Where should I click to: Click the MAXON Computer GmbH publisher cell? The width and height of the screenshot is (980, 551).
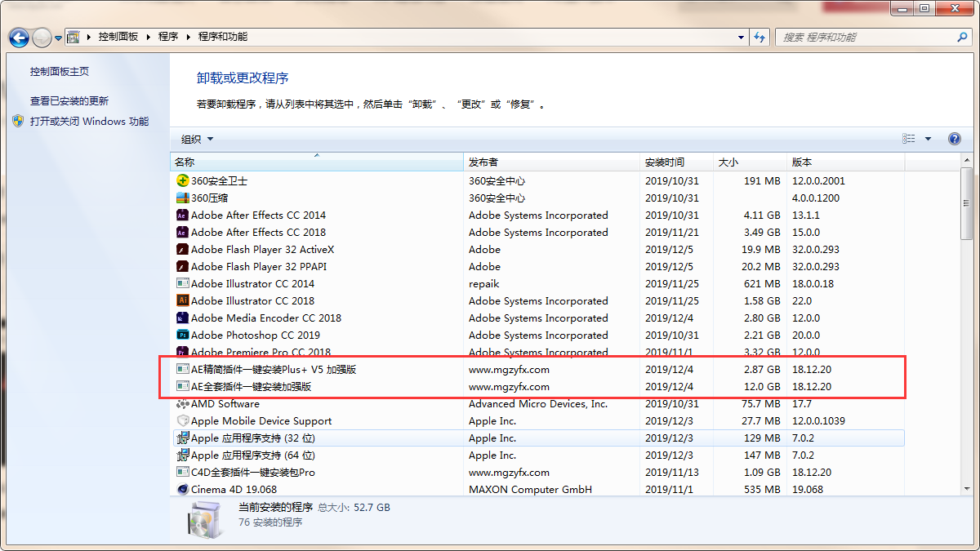530,489
